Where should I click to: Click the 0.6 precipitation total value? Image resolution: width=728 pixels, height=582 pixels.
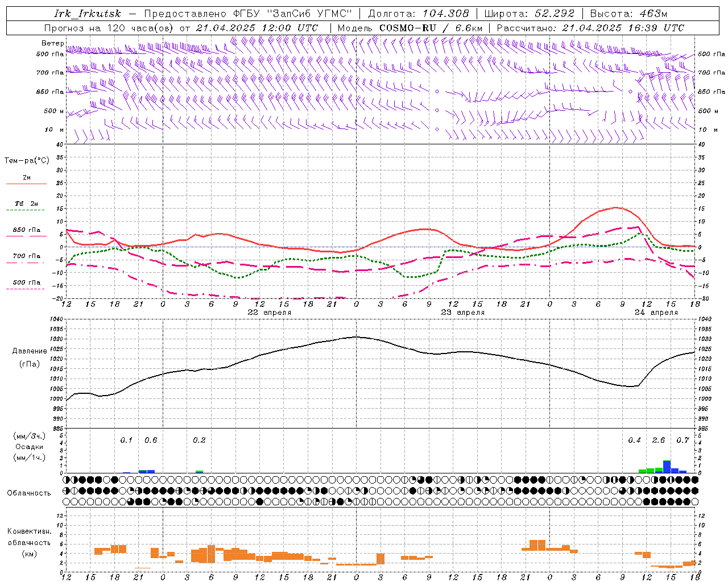pos(151,440)
